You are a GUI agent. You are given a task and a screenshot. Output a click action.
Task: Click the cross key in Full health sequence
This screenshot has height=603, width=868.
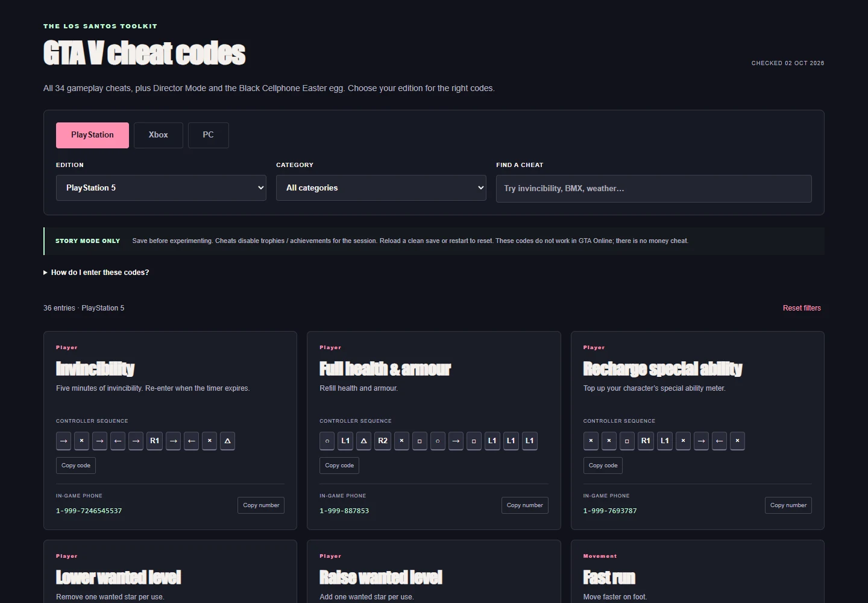pos(401,441)
